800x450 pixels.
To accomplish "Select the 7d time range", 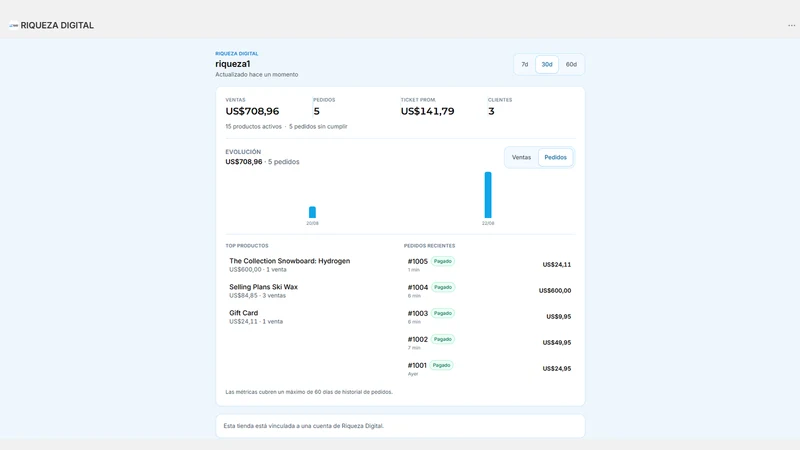I will 524,64.
